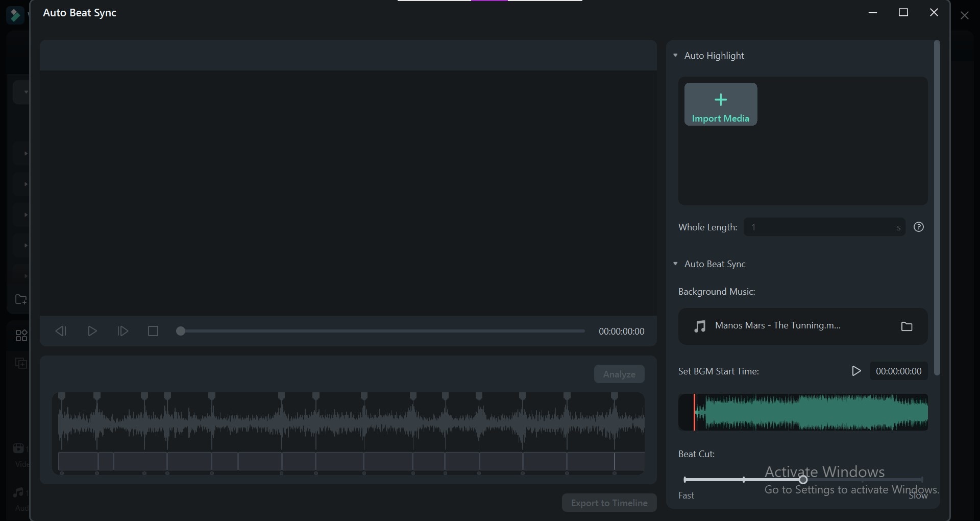This screenshot has width=980, height=521.
Task: Click the Import Media plus tile
Action: tap(721, 104)
